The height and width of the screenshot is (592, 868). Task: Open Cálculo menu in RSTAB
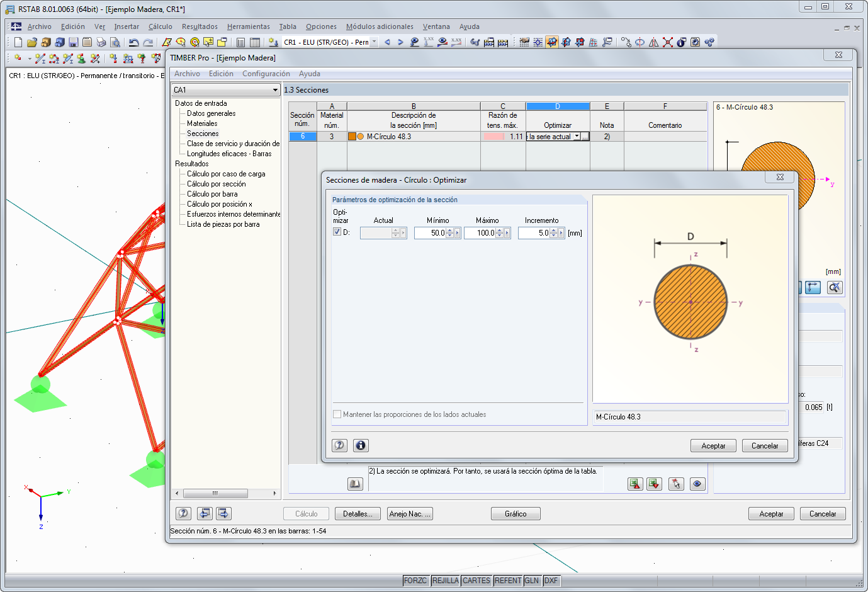[x=161, y=26]
